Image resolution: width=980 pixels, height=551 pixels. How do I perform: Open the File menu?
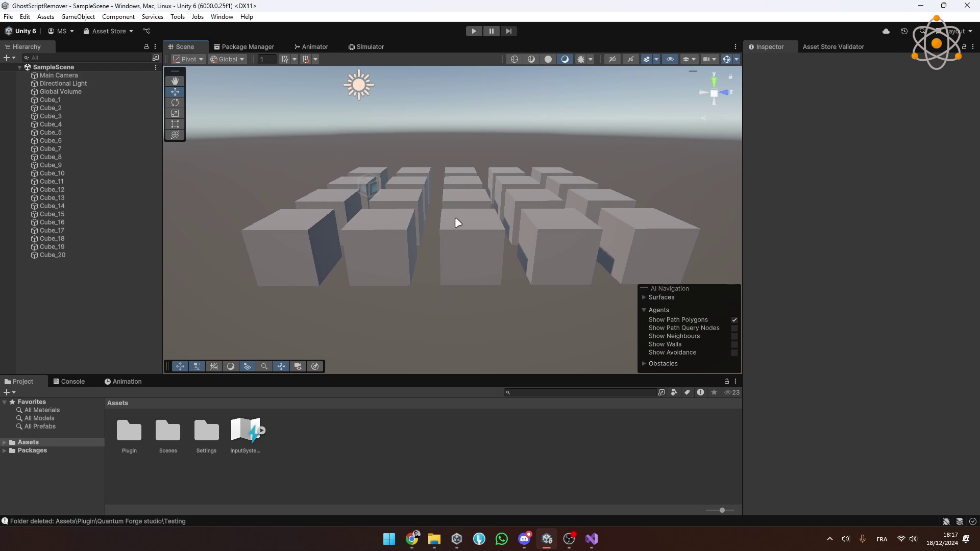tap(8, 17)
